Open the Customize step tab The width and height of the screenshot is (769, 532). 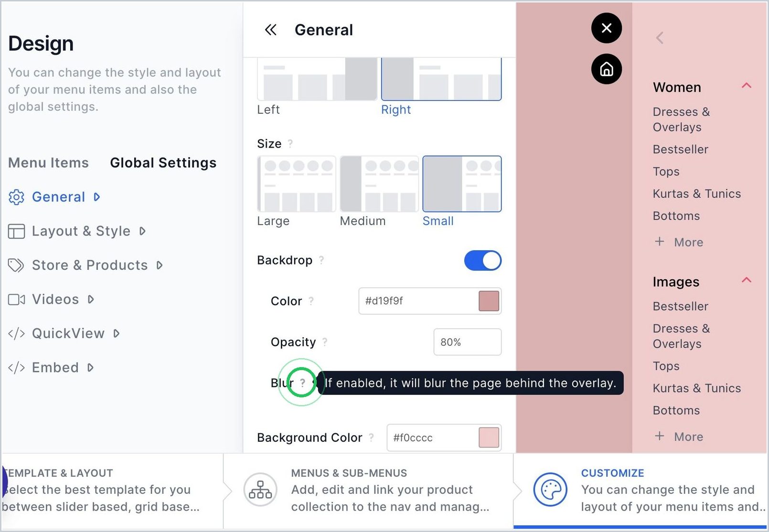point(641,490)
